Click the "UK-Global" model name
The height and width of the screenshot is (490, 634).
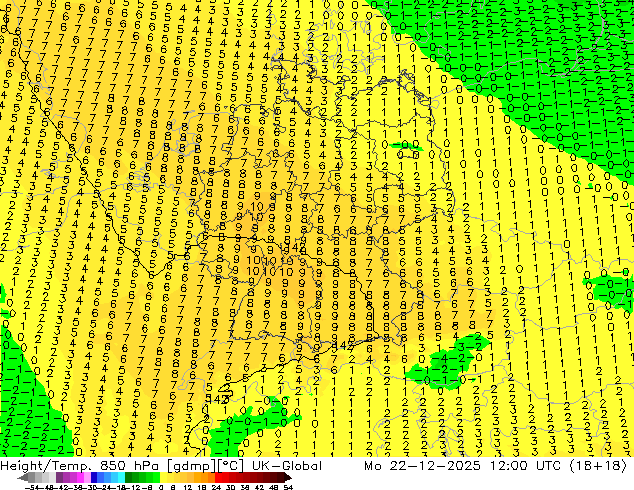click(287, 466)
